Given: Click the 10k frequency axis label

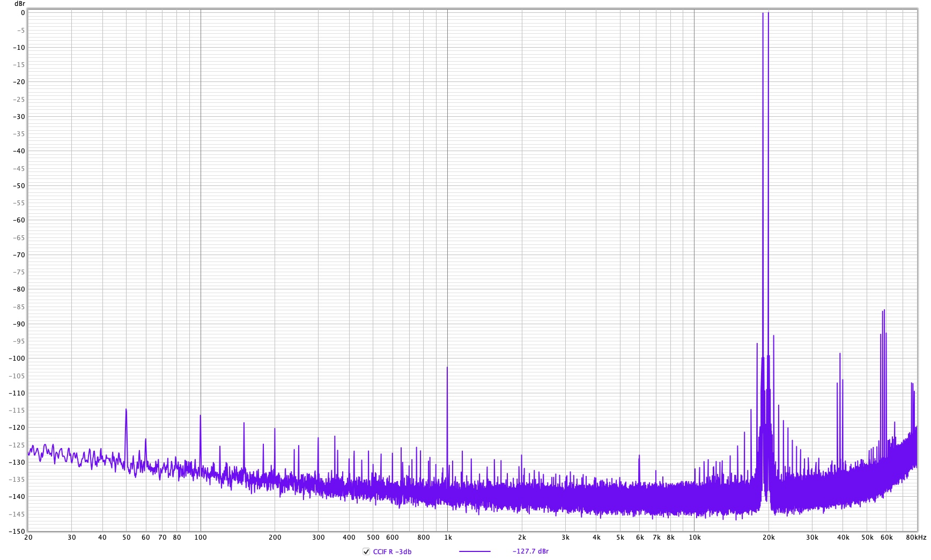Looking at the screenshot, I should tap(694, 537).
